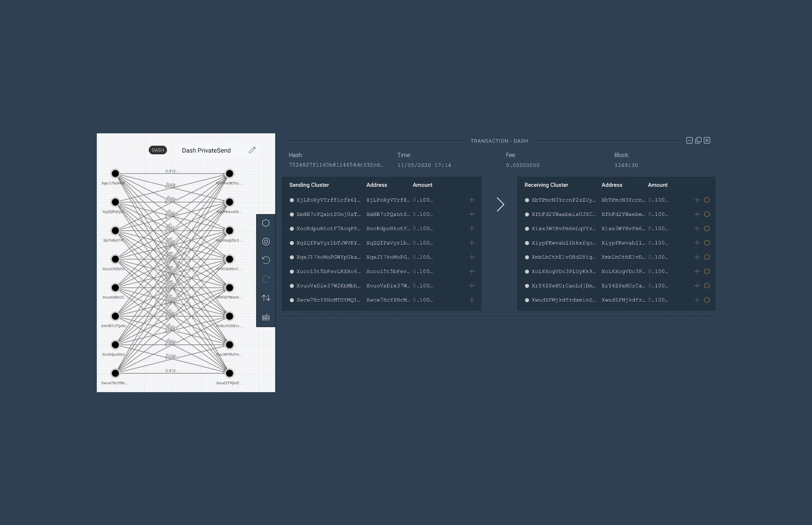
Task: Click plus icon on XocKdpuNtotF sending row
Action: [472, 228]
